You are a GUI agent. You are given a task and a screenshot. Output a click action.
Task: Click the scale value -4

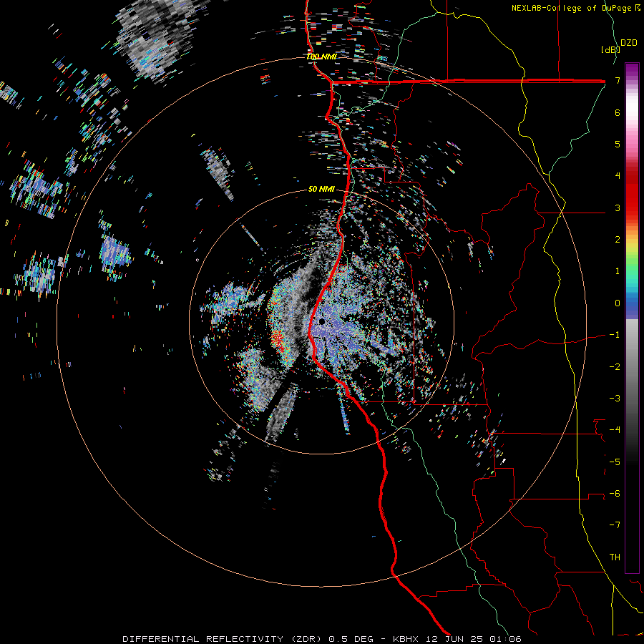(x=615, y=430)
